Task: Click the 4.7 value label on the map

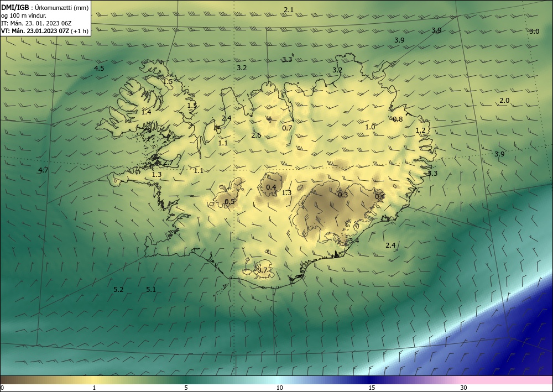Action: [x=43, y=170]
